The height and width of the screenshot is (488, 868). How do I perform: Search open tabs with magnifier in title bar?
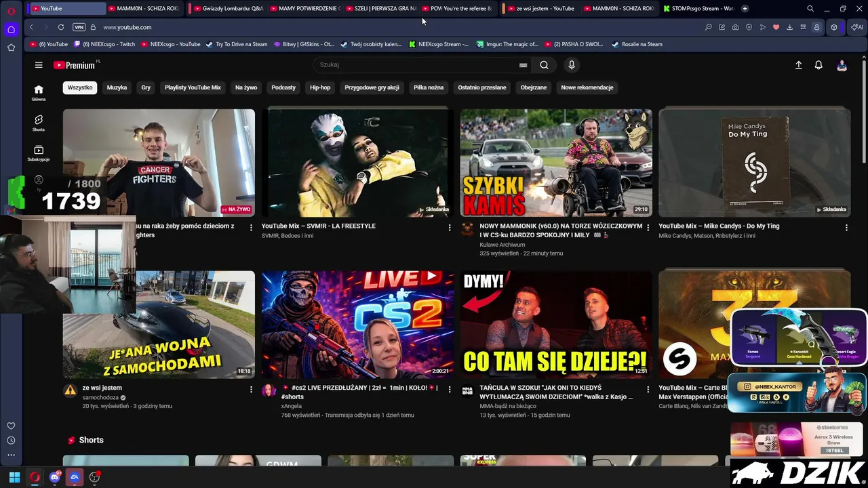coord(810,9)
